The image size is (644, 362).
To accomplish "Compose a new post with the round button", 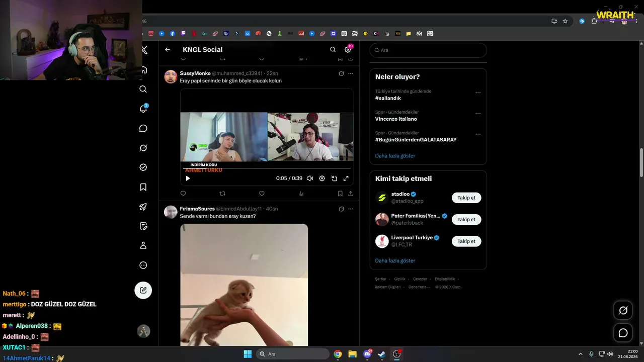I will click(x=143, y=290).
